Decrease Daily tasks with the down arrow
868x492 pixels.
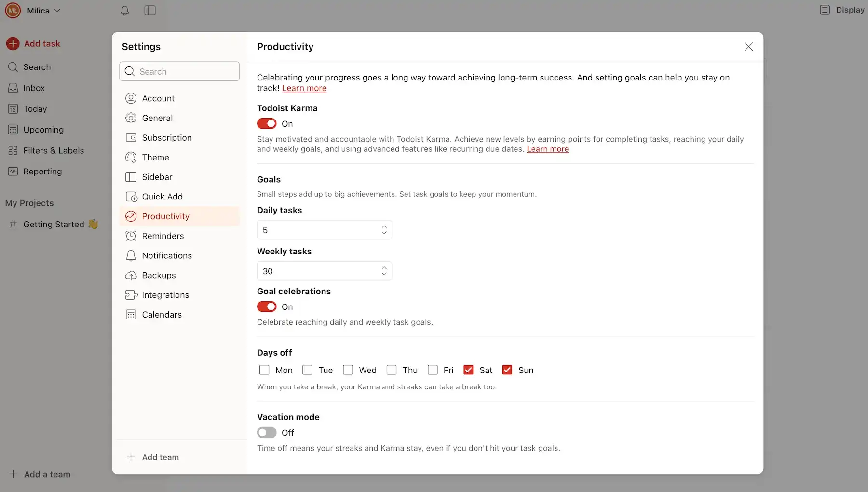click(x=384, y=233)
